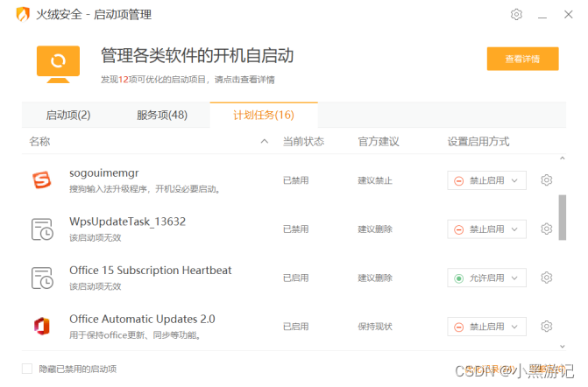The width and height of the screenshot is (588, 387).
Task: Close the startup manager window
Action: click(x=569, y=14)
